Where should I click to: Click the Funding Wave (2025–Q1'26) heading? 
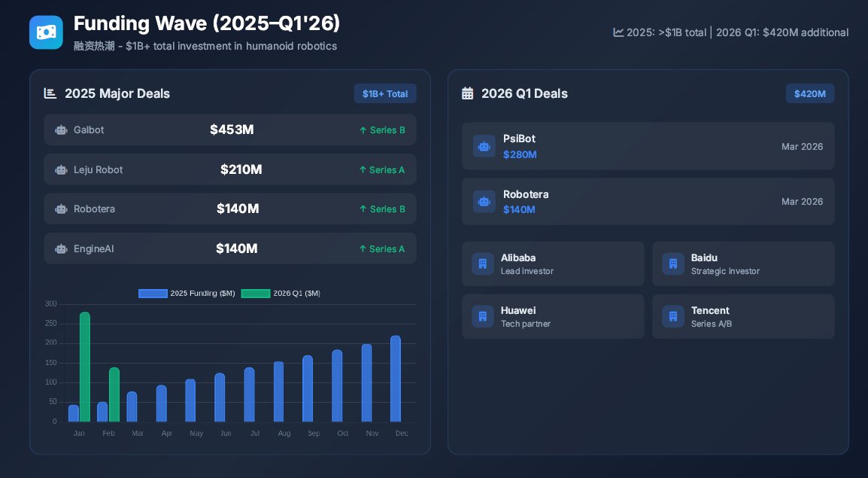(x=207, y=23)
